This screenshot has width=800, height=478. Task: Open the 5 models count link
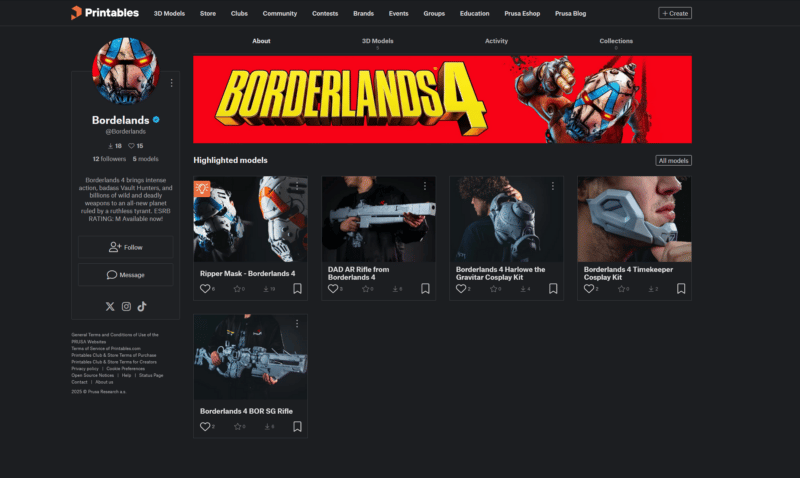click(x=145, y=159)
